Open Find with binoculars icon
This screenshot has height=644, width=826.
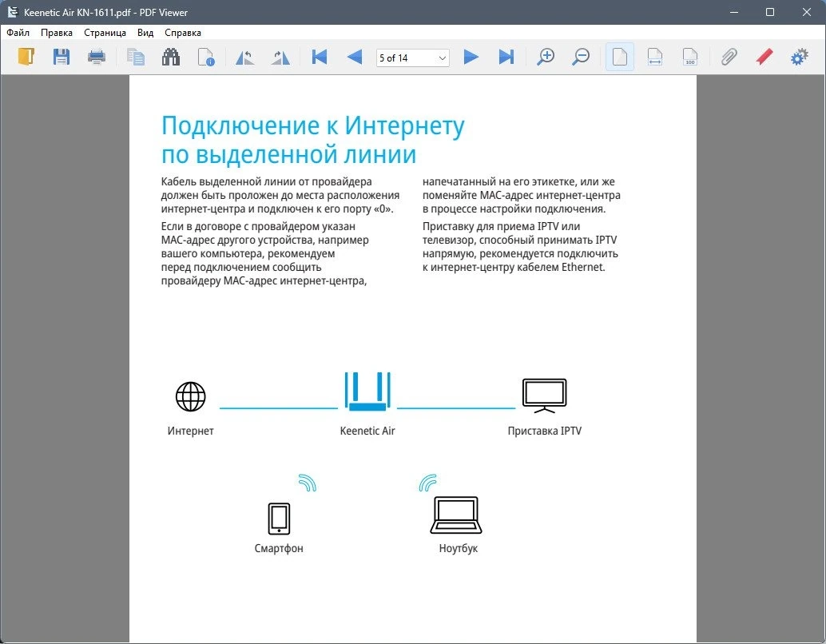171,57
